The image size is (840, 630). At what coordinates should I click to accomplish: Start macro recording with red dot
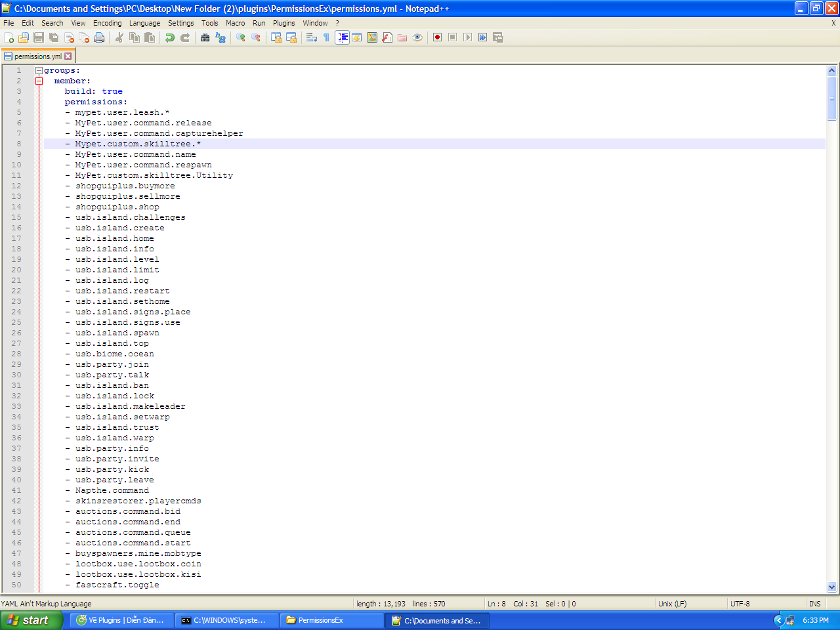437,37
